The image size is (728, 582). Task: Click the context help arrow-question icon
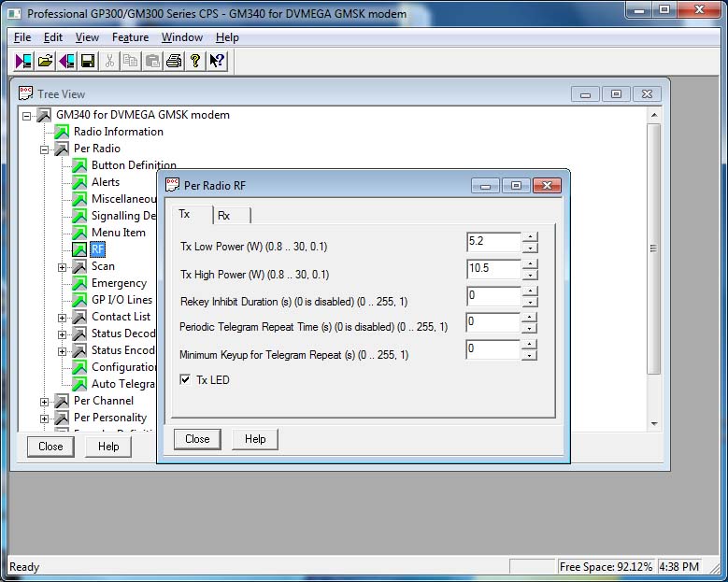[x=217, y=61]
